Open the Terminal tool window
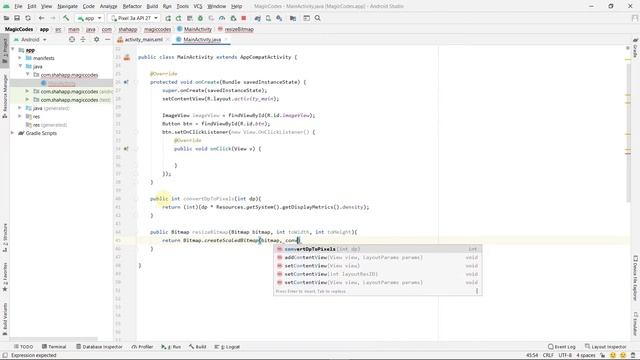This screenshot has height=360, width=640. pyautogui.click(x=54, y=347)
